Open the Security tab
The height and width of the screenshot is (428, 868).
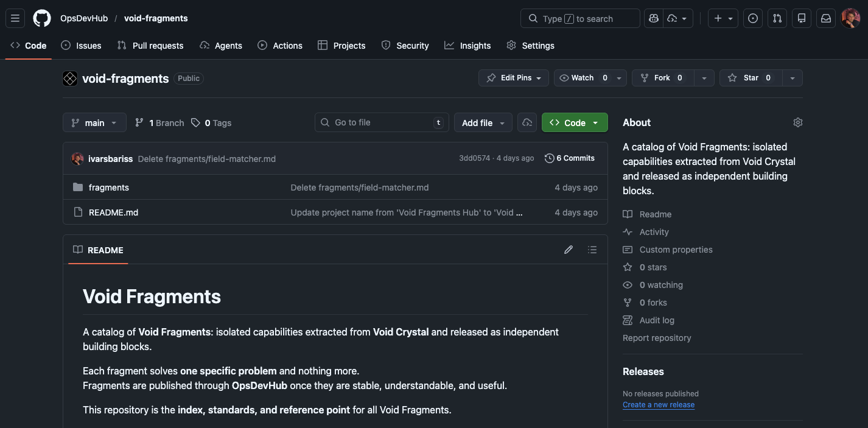405,46
